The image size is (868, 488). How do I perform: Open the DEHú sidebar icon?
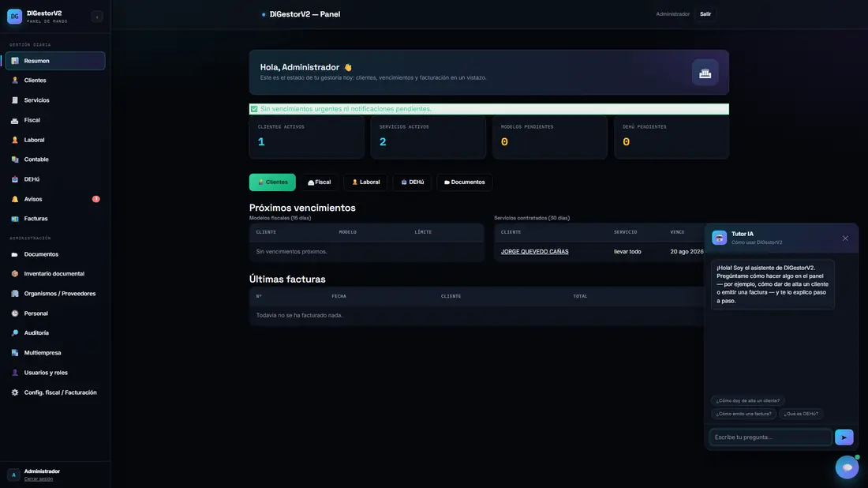[15, 179]
